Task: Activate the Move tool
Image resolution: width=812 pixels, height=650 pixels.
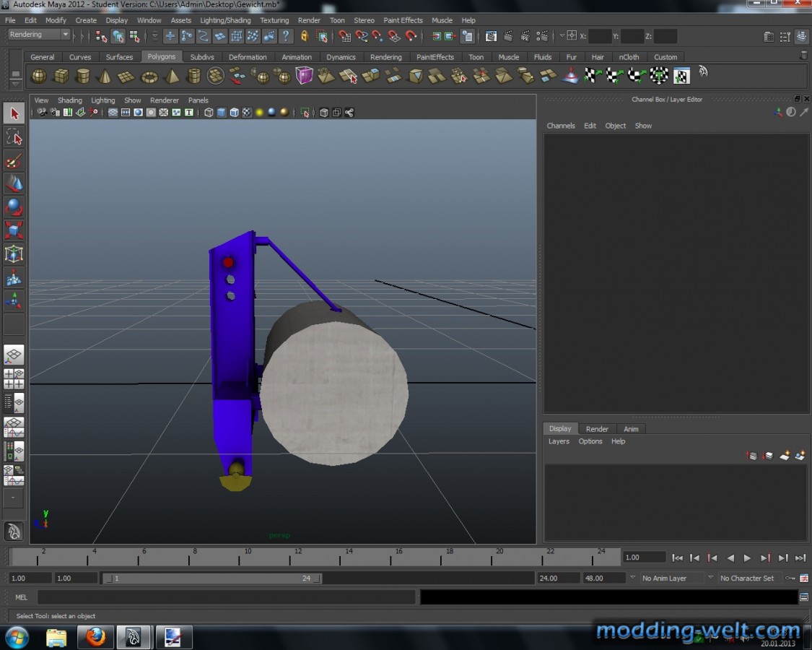Action: 14,184
